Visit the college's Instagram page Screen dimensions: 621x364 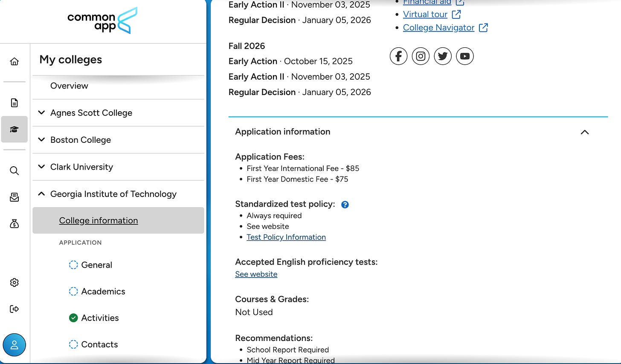[421, 56]
